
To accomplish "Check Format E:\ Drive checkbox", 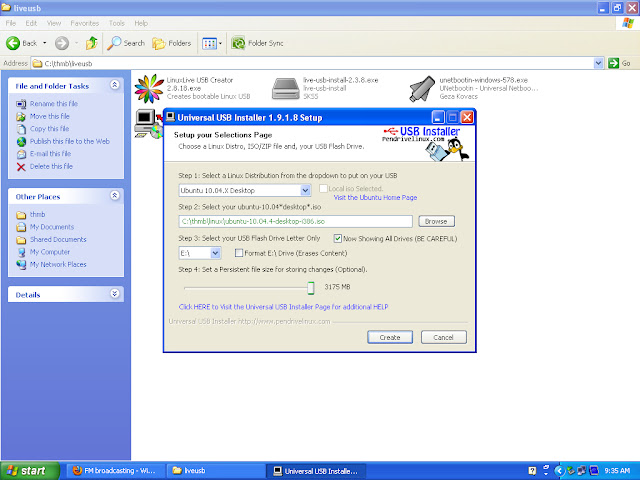I will coord(239,253).
